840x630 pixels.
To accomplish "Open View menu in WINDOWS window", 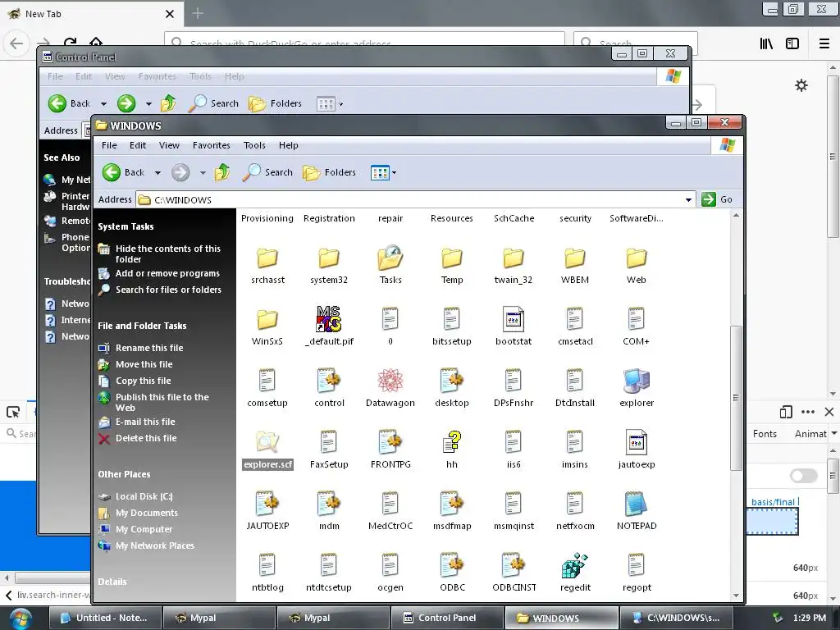I will tap(169, 145).
